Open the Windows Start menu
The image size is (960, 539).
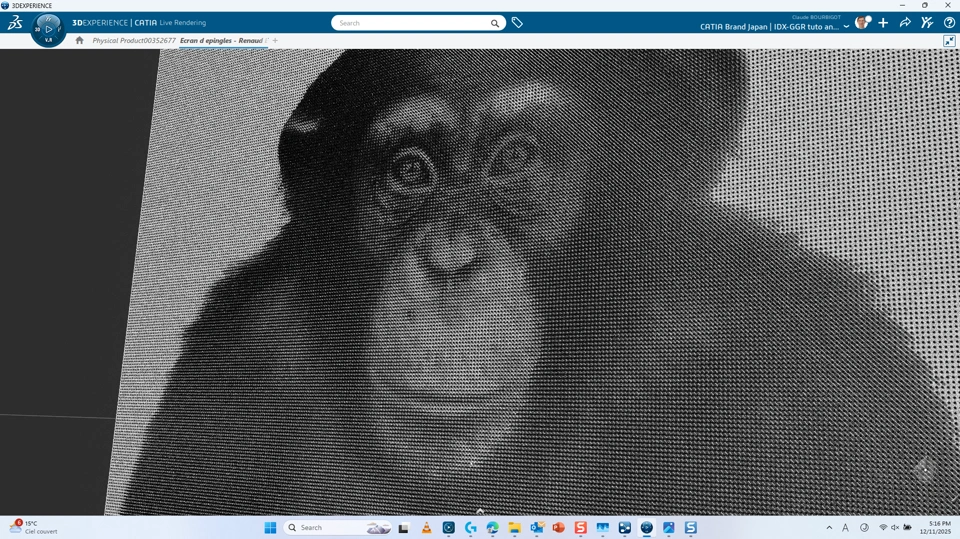(270, 527)
